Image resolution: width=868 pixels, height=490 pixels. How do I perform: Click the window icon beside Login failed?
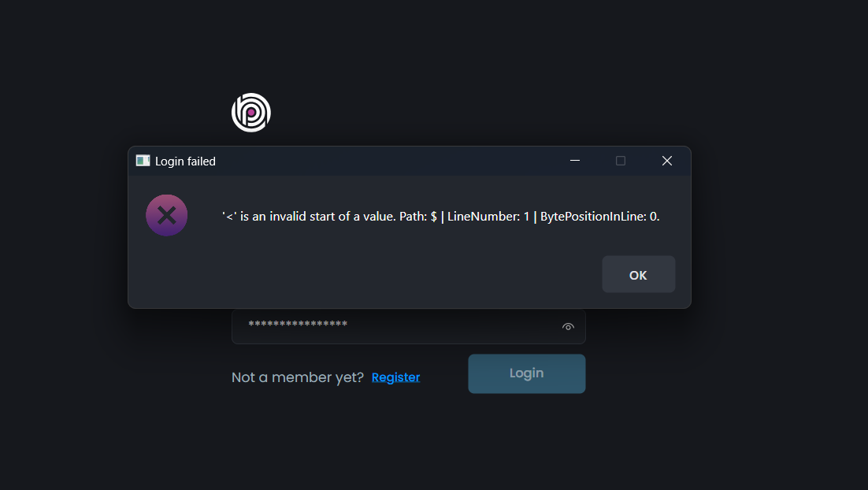[143, 161]
